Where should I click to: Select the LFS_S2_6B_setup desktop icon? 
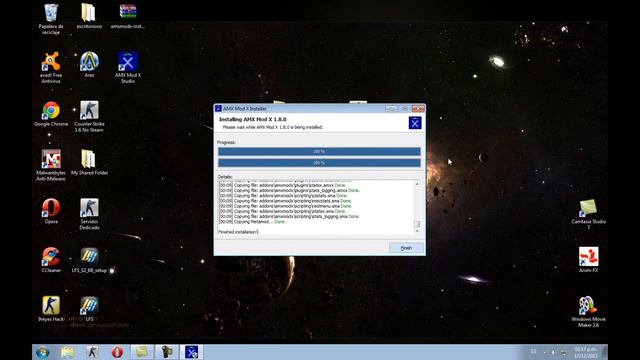[x=89, y=260]
